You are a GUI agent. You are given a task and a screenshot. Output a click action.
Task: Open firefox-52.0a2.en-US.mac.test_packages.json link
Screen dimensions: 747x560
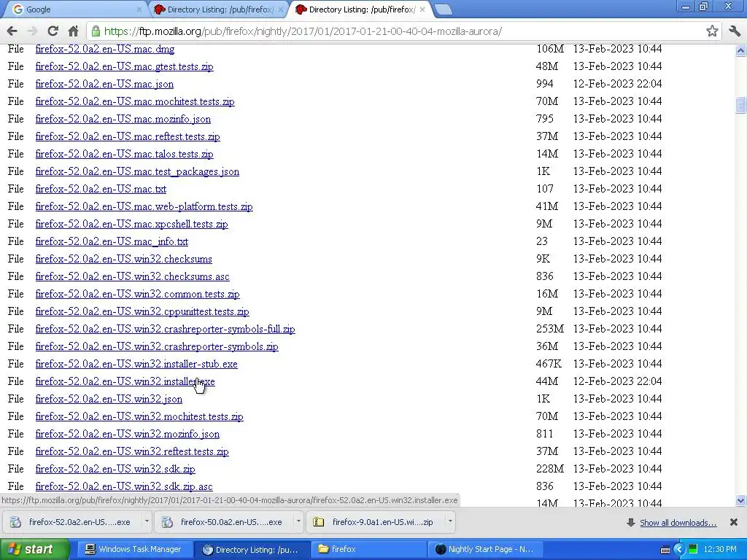137,171
